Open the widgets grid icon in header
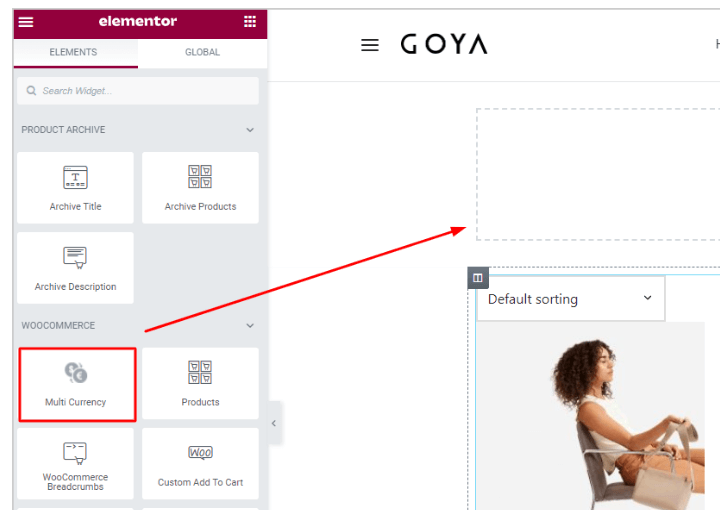The width and height of the screenshot is (720, 510). tap(250, 22)
